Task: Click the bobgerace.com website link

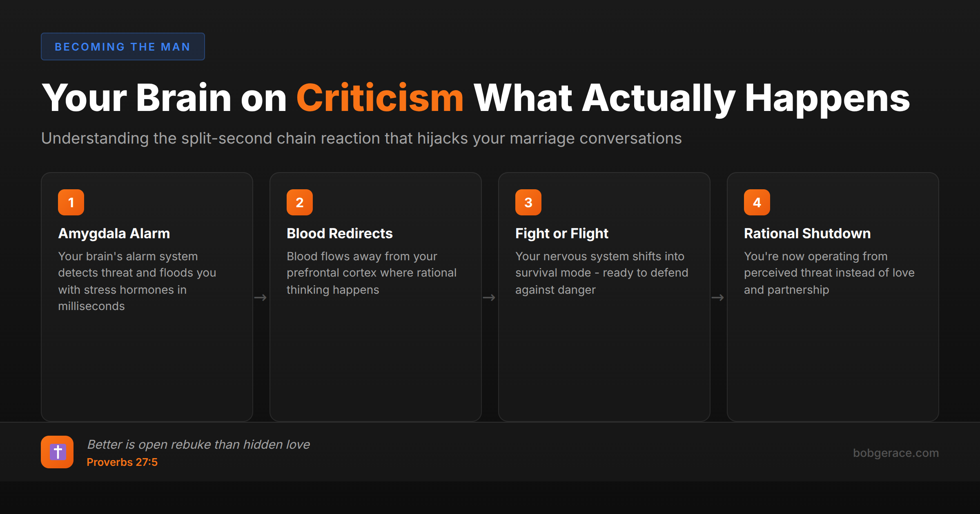Action: click(896, 453)
